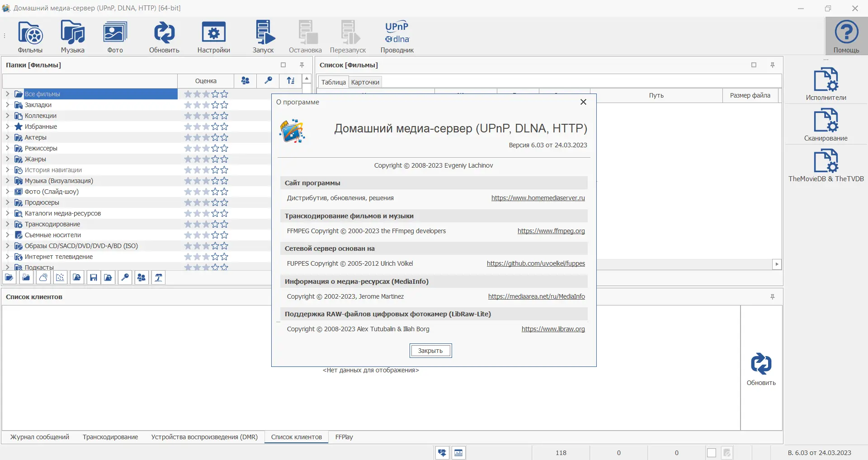Expand the Интернет телевидение tree node
Image resolution: width=868 pixels, height=460 pixels.
(x=8, y=257)
